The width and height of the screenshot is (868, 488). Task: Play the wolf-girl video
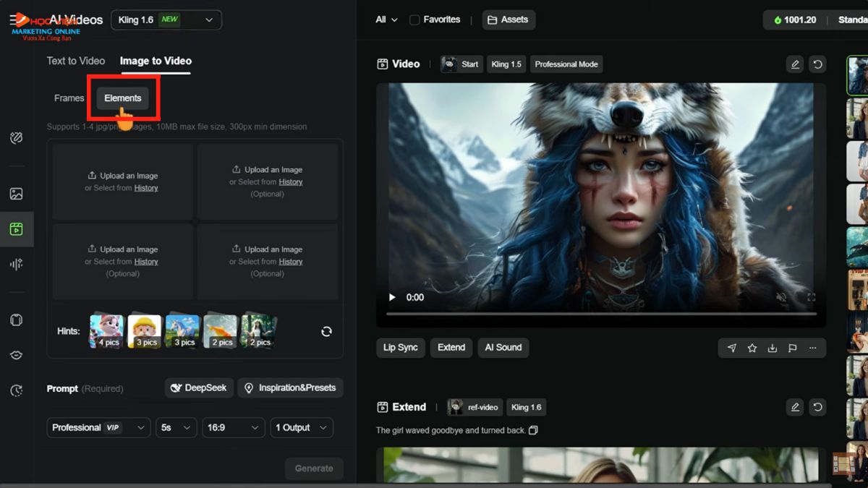(392, 297)
